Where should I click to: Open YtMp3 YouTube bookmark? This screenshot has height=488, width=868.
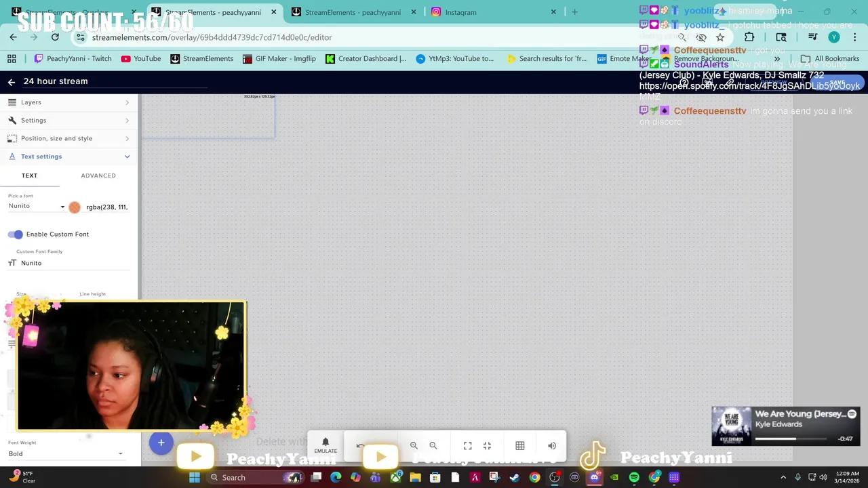[x=455, y=59]
